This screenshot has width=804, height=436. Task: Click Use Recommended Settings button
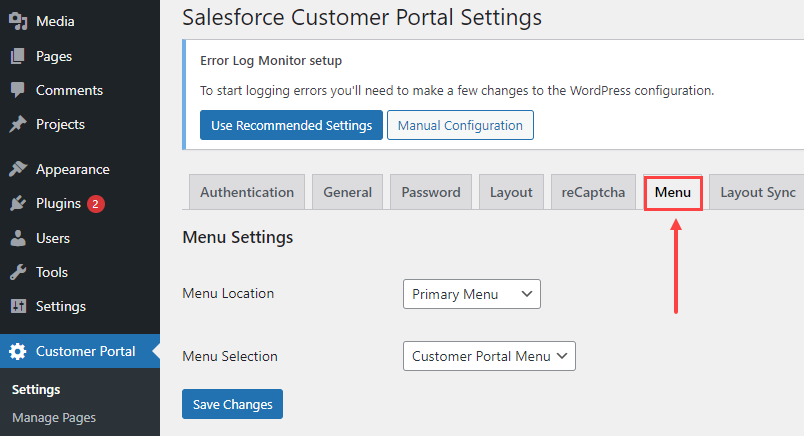(x=291, y=125)
